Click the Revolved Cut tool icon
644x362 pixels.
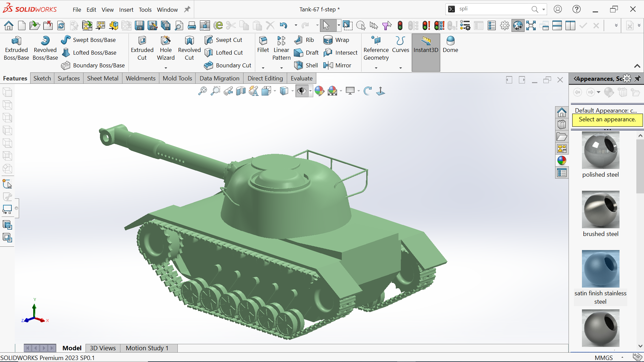click(x=189, y=41)
